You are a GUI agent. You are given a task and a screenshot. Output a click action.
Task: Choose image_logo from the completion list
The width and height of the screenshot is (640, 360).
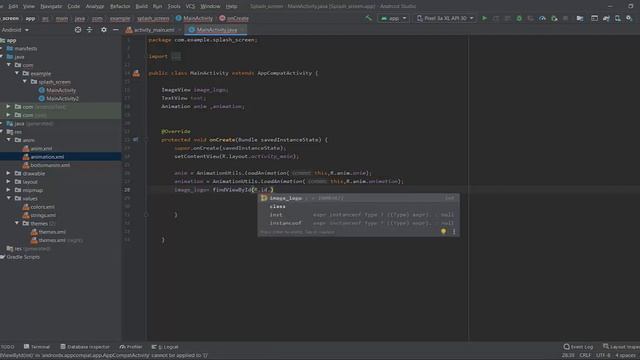358,198
